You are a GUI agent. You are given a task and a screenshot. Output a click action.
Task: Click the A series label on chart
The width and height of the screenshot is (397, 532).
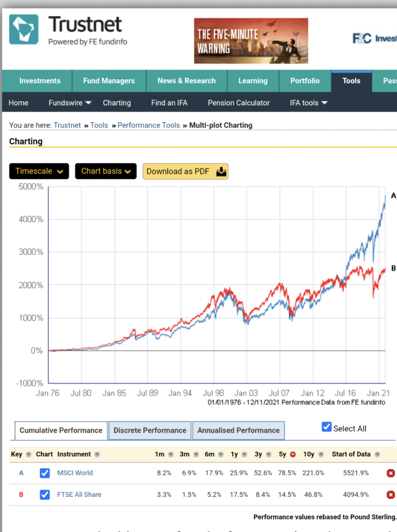[x=393, y=196]
